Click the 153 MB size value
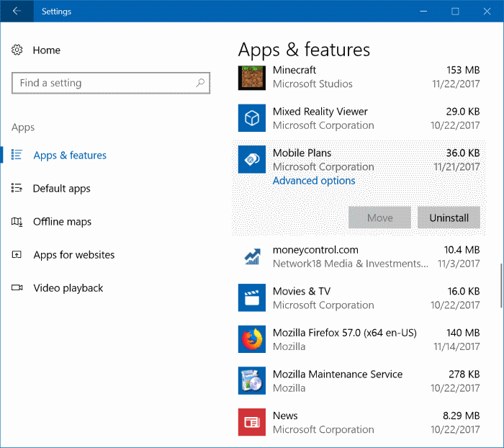Screen dimensions: 504x448 463,70
